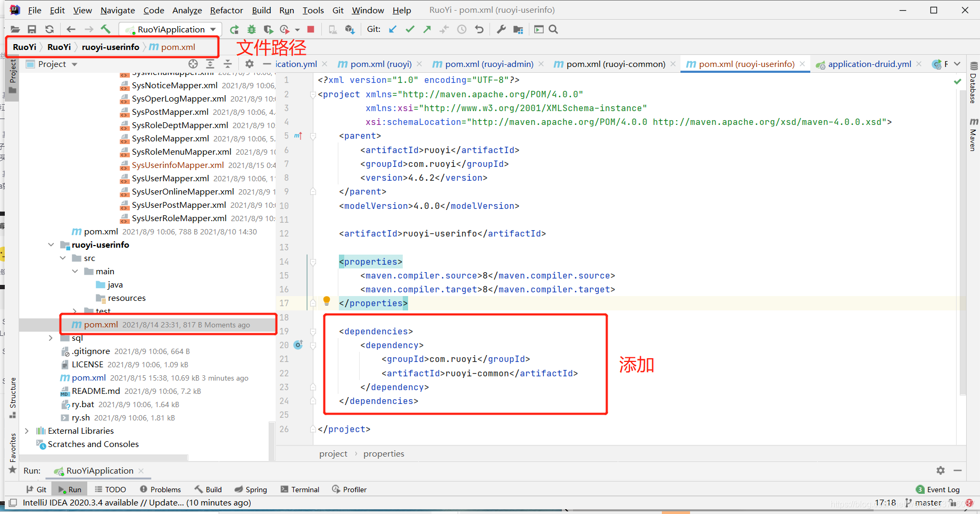This screenshot has width=980, height=514.
Task: Click the Maven parent gutter icon line 5
Action: 298,136
